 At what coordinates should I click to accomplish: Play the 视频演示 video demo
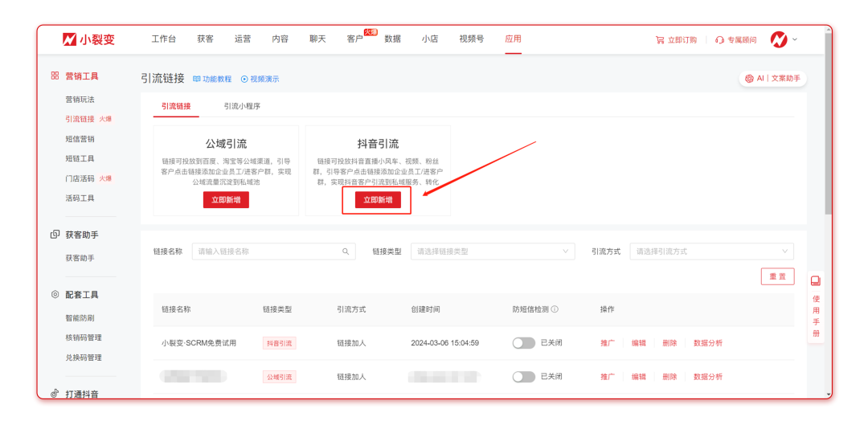tap(244, 80)
